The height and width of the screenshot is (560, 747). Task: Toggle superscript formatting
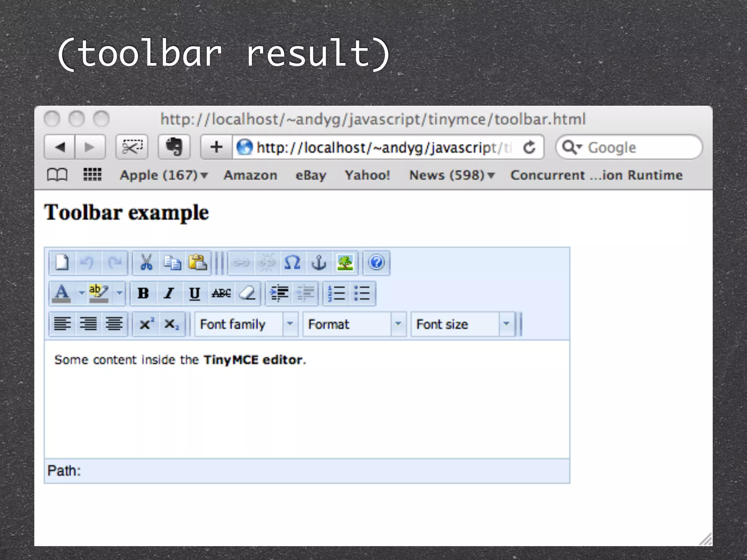coord(146,324)
